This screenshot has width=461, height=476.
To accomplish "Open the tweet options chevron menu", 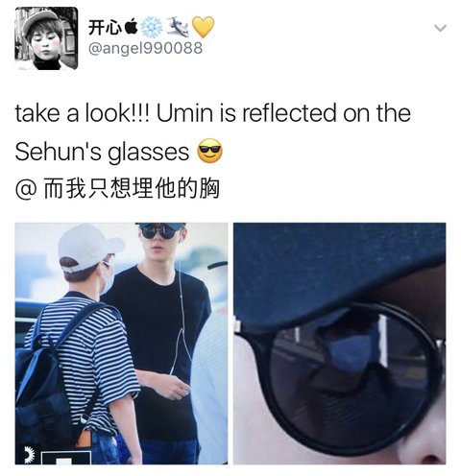I will pyautogui.click(x=440, y=28).
